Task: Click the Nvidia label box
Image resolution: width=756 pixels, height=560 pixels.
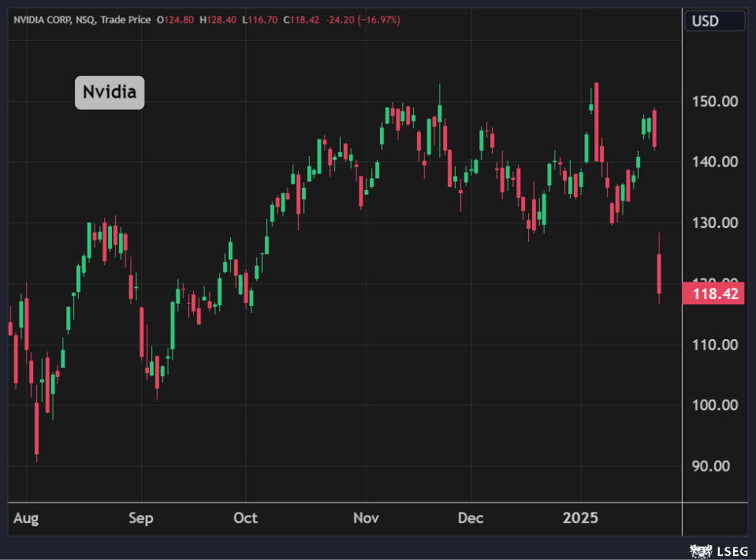Action: 110,92
